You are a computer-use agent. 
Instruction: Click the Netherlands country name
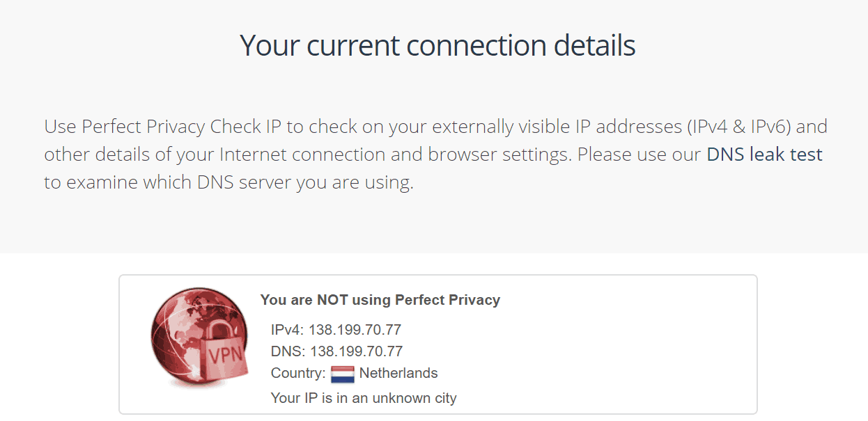398,373
